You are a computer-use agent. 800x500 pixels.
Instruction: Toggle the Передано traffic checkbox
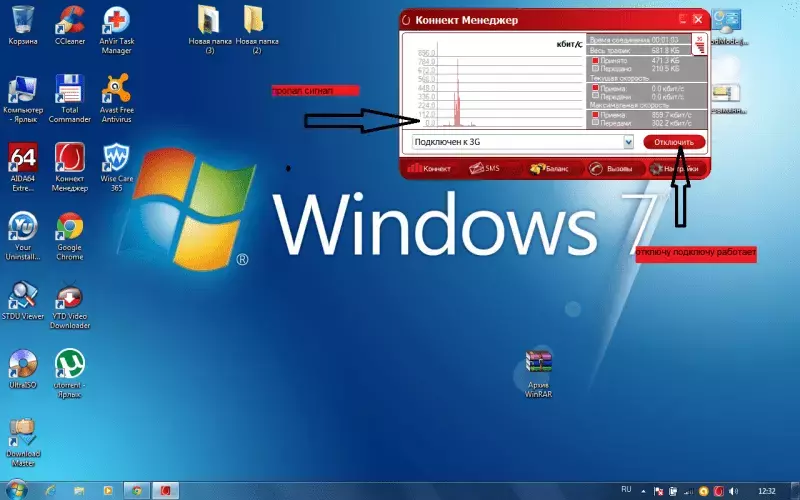[595, 68]
